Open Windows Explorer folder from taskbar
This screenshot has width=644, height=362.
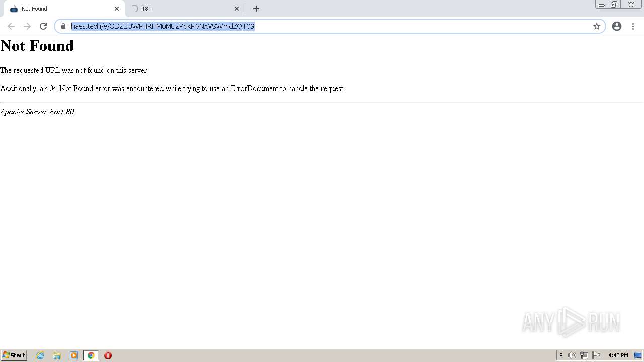(x=57, y=355)
